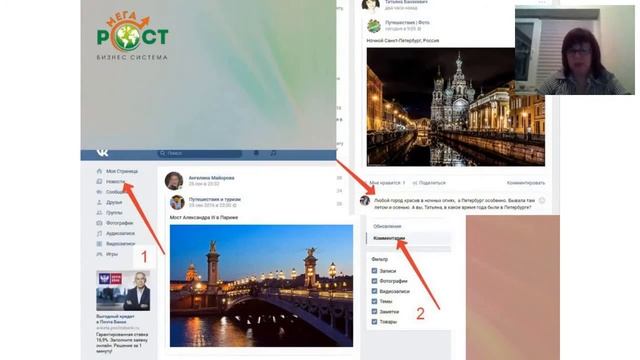Open the night Saint Petersburg photo
The height and width of the screenshot is (360, 640).
(x=456, y=107)
